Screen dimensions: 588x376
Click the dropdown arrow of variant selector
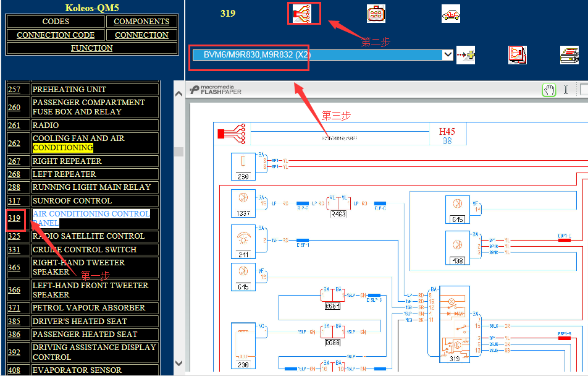448,55
